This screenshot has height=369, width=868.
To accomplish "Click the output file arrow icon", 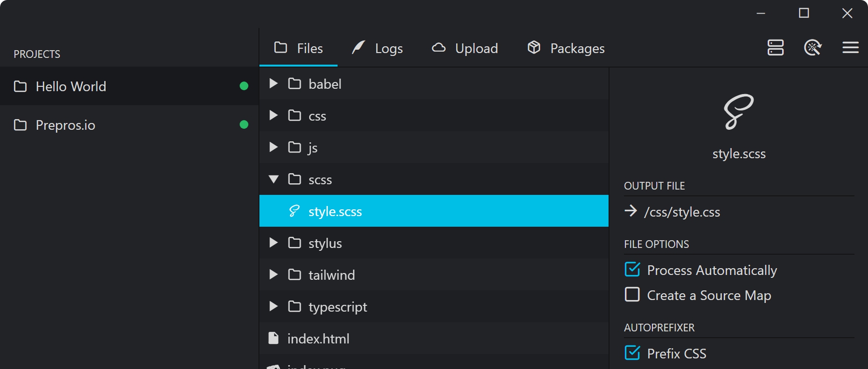I will [631, 211].
